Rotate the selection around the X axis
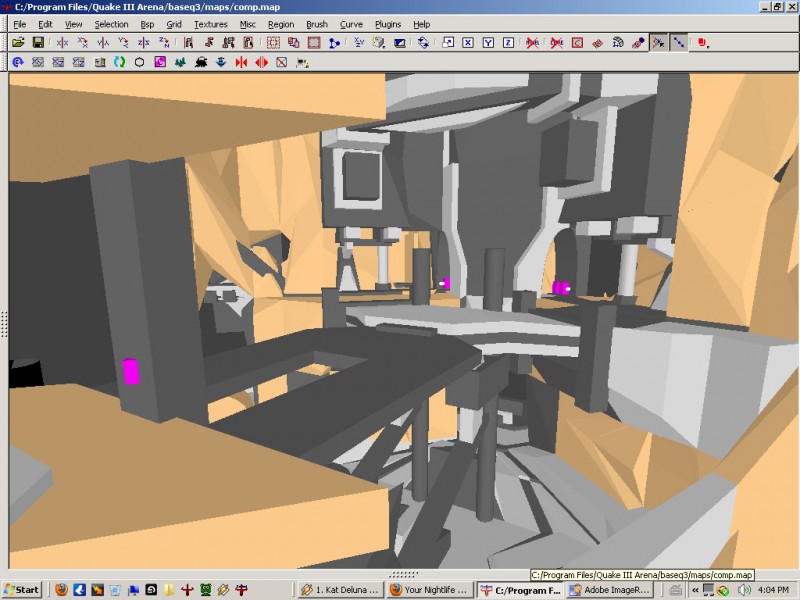 tap(83, 43)
